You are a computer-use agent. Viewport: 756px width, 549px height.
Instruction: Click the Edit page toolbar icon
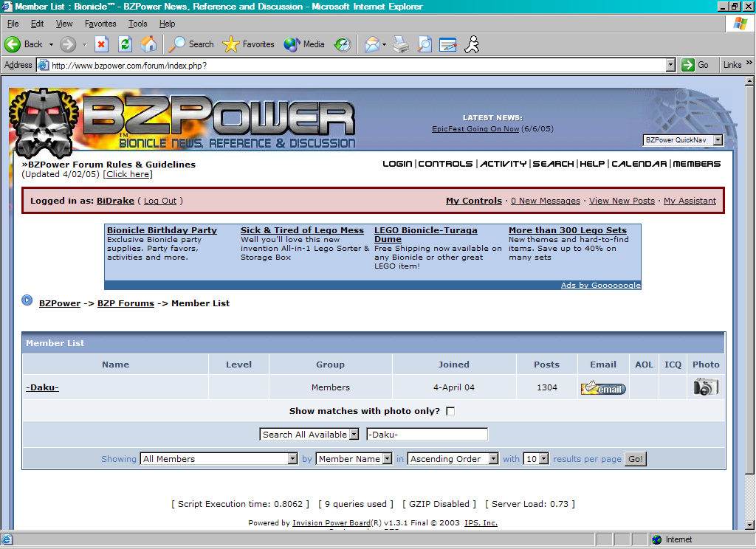pyautogui.click(x=448, y=44)
